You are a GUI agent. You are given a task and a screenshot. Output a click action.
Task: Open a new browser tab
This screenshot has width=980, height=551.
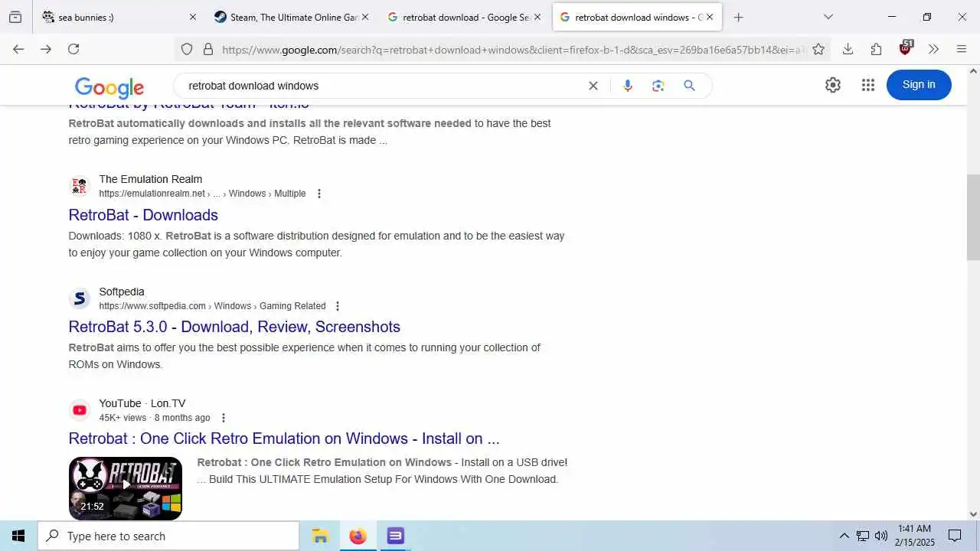[x=738, y=17]
